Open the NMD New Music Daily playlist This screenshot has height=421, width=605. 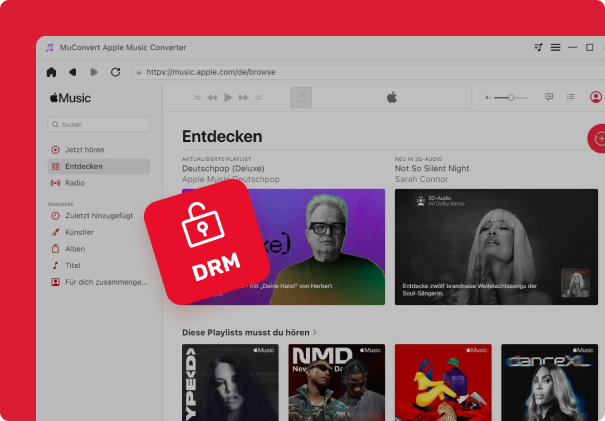click(336, 382)
